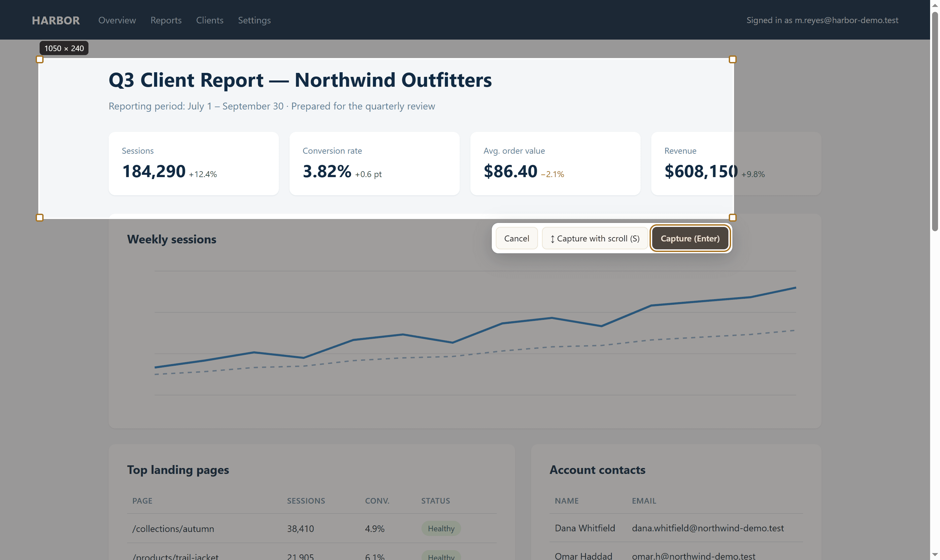Click the scrollbar up arrow
This screenshot has width=940, height=560.
point(935,5)
